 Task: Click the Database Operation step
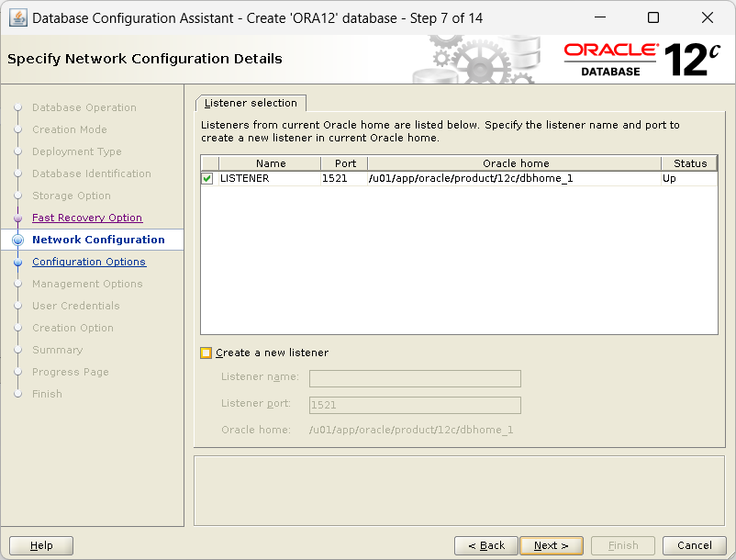click(84, 108)
